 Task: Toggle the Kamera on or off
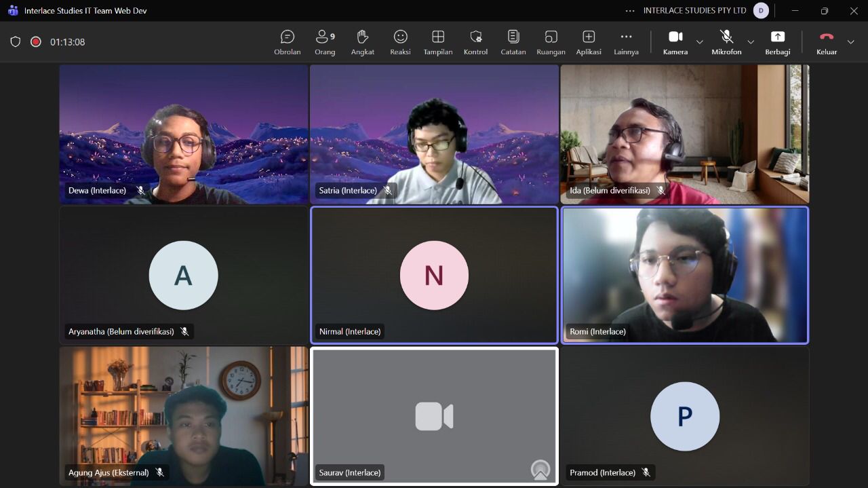pyautogui.click(x=675, y=42)
